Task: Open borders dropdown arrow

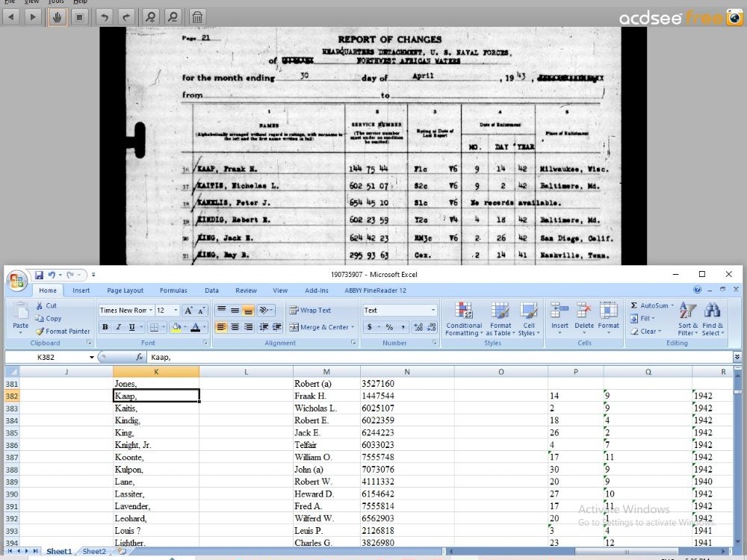Action: coord(163,327)
